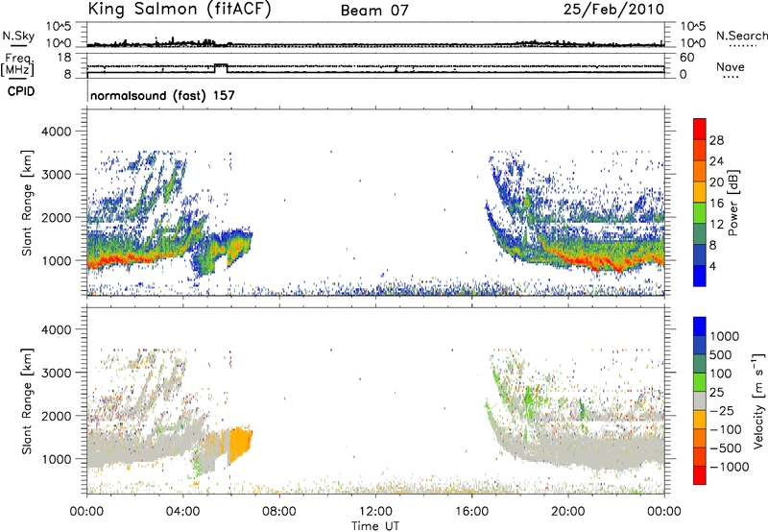
Task: Pick the red top segment of power colorbar
Action: tap(700, 130)
